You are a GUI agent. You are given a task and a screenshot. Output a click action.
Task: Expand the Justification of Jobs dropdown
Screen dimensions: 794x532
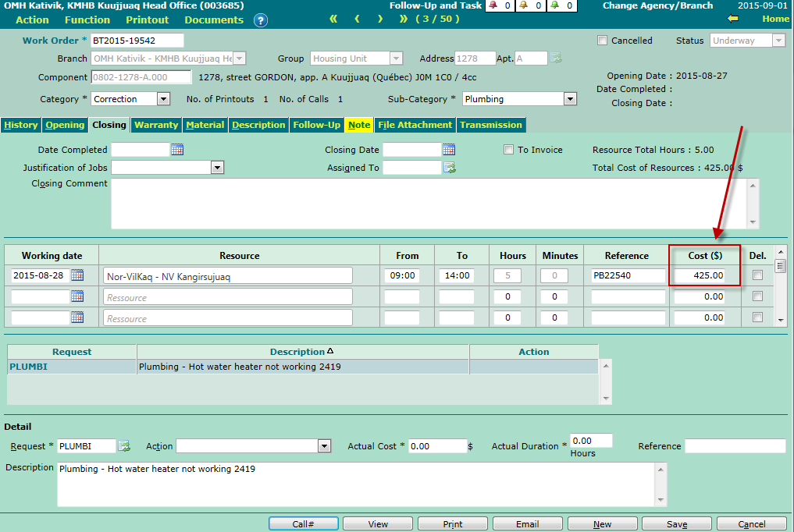point(217,168)
